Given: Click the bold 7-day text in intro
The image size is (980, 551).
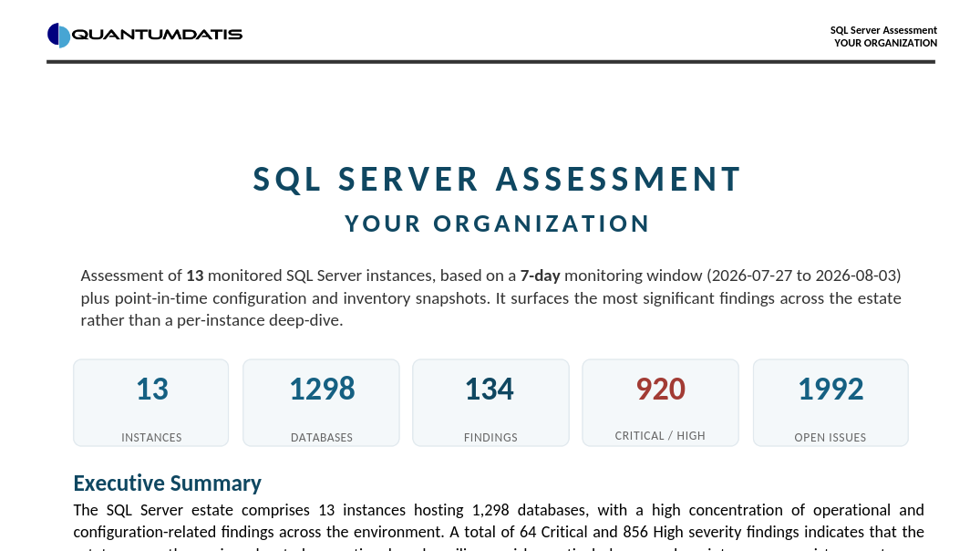Looking at the screenshot, I should pos(540,275).
